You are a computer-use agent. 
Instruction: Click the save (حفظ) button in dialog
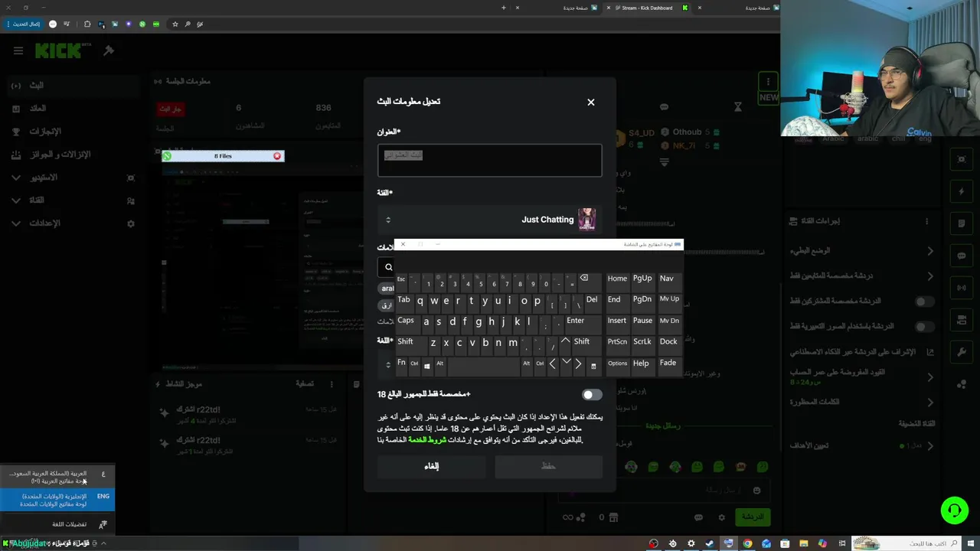[x=548, y=466]
